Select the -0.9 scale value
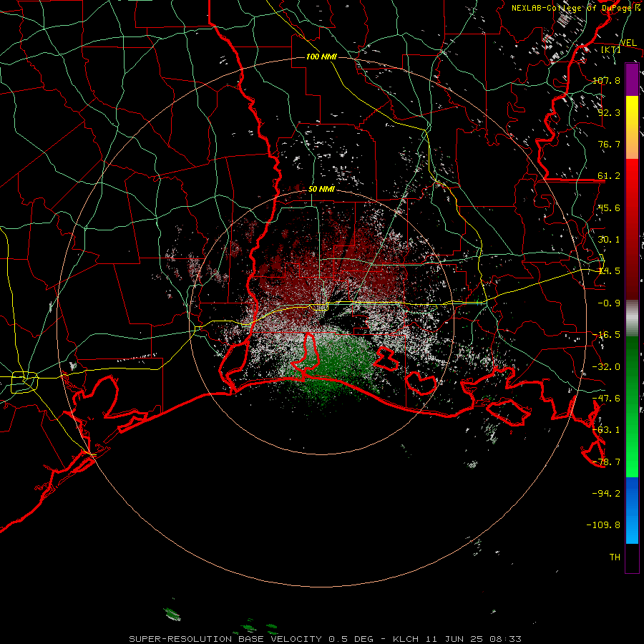The image size is (644, 644). 609,303
